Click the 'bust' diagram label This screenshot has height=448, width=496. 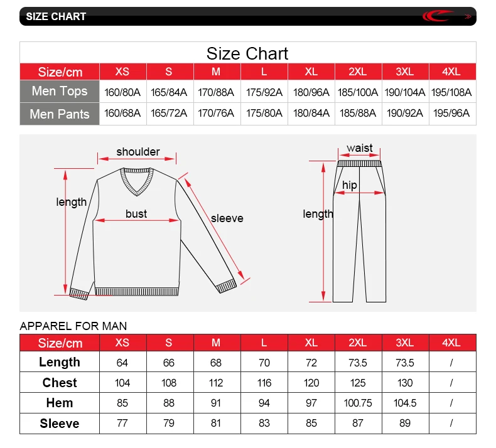(136, 214)
